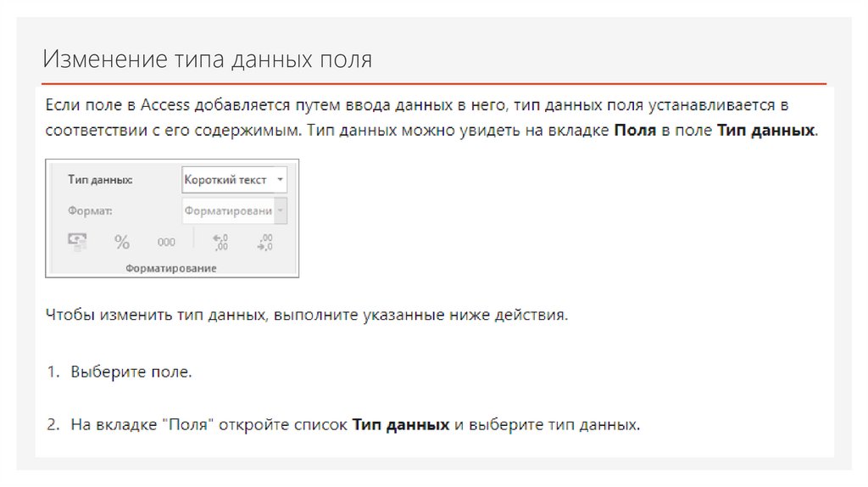Open the Тип данных dropdown arrow
This screenshot has height=487, width=868.
281,180
